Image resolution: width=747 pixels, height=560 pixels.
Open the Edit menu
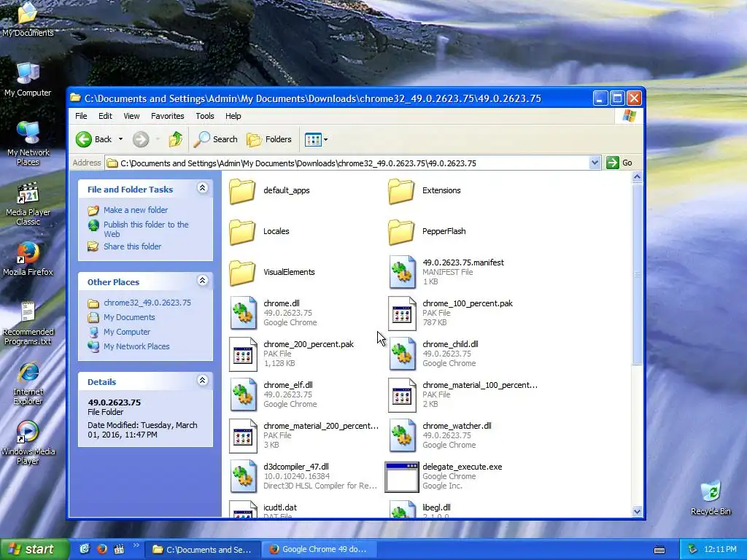(105, 116)
